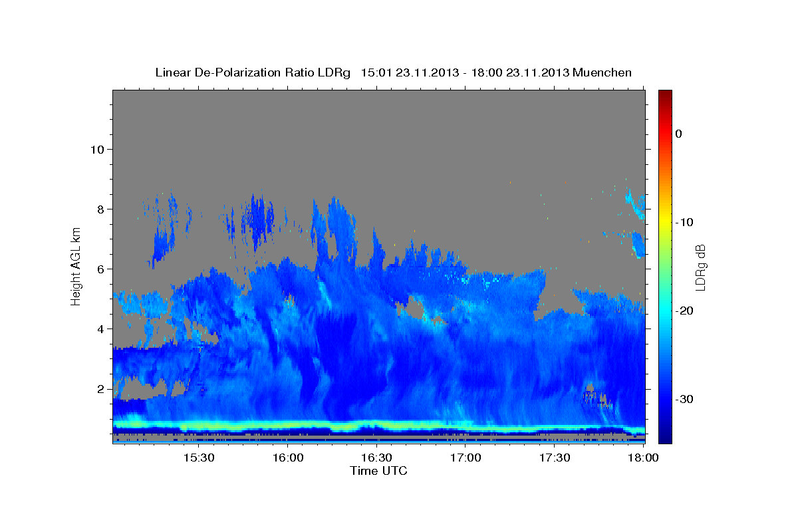
Task: Click the height tick label 10
Action: click(96, 149)
